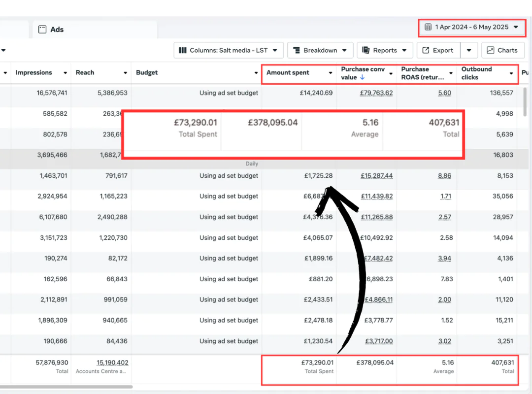Click the £79,763.62 purchase value link
Image resolution: width=532 pixels, height=394 pixels.
pyautogui.click(x=376, y=93)
